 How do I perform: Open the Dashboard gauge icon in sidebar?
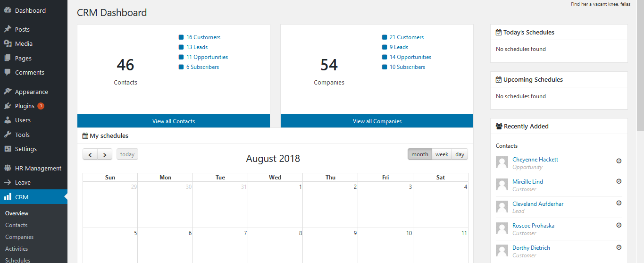pyautogui.click(x=8, y=10)
